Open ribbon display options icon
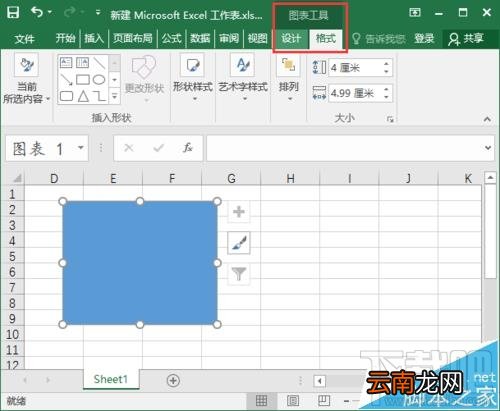This screenshot has height=411, width=500. click(x=415, y=13)
